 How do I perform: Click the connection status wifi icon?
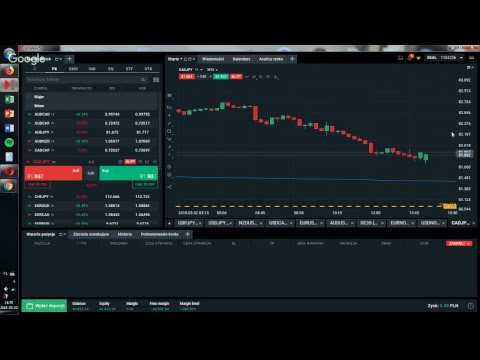418,58
